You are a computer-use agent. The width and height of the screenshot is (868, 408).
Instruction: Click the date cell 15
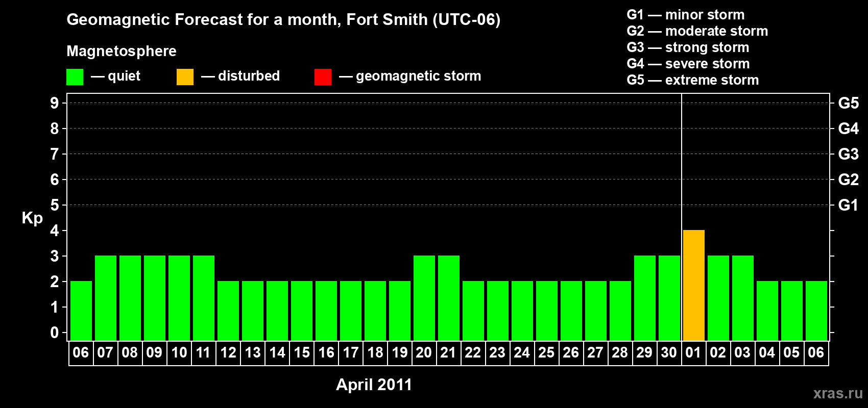coord(302,353)
